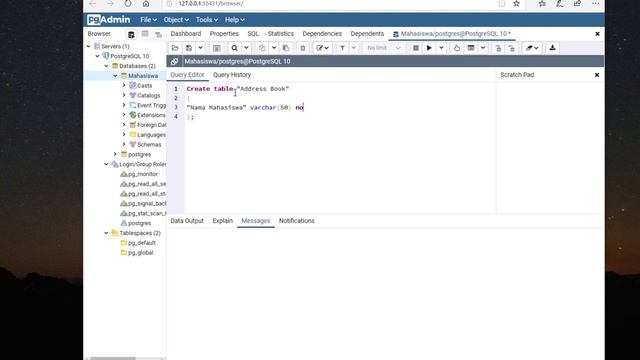Open the Notifications tab
This screenshot has width=640, height=360.
pos(297,220)
